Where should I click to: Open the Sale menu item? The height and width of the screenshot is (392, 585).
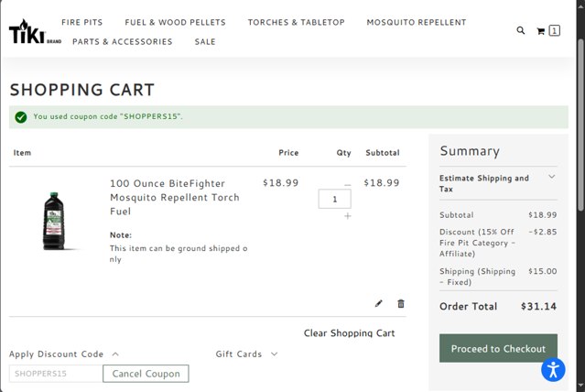click(205, 42)
